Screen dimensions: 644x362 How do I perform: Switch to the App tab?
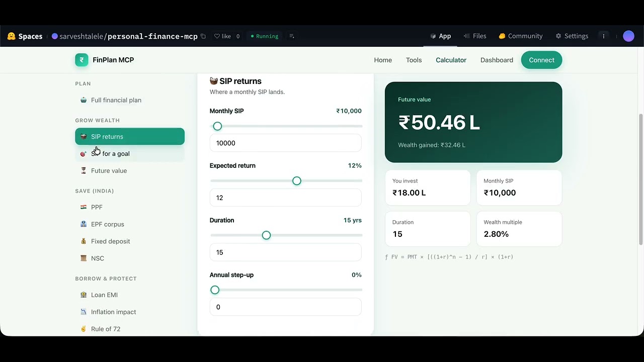click(440, 36)
